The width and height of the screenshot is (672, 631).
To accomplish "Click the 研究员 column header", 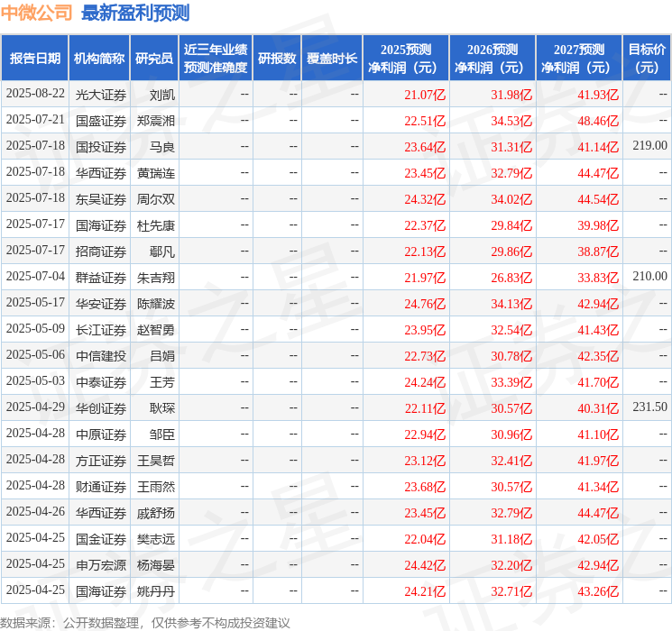I will point(154,58).
